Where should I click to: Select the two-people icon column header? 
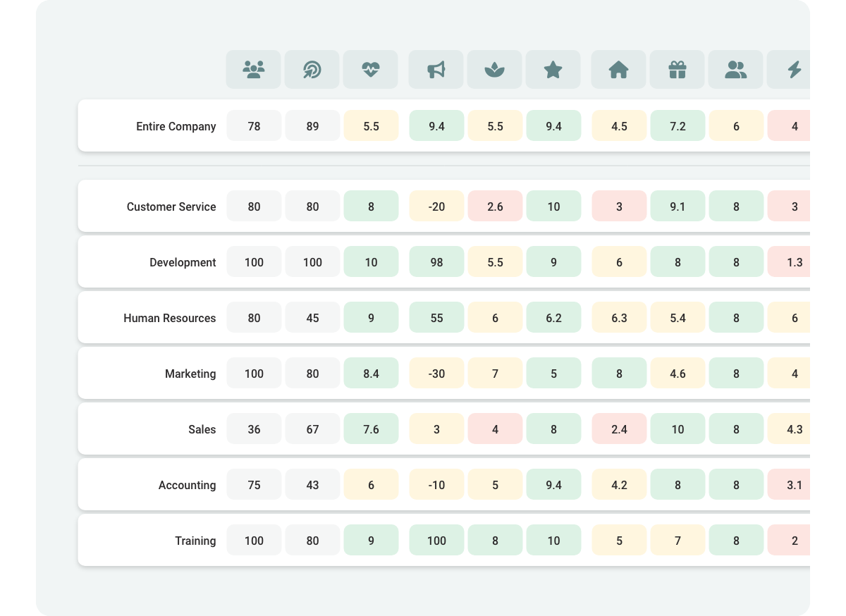click(x=736, y=69)
